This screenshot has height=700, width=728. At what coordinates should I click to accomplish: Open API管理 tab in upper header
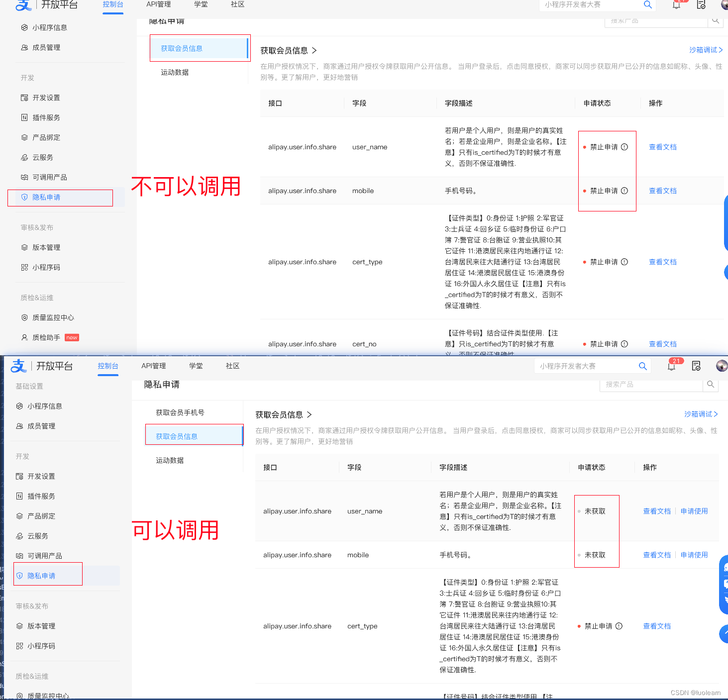click(x=159, y=4)
